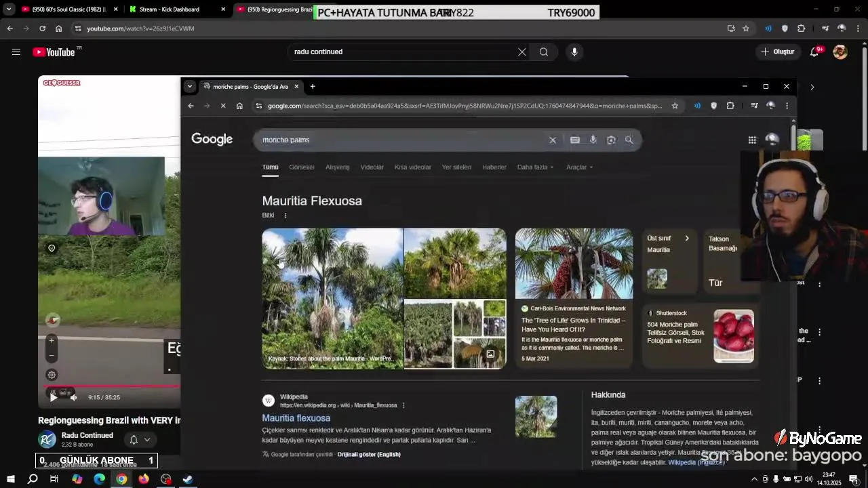
Task: Open the Yer siteleri tab
Action: (456, 167)
